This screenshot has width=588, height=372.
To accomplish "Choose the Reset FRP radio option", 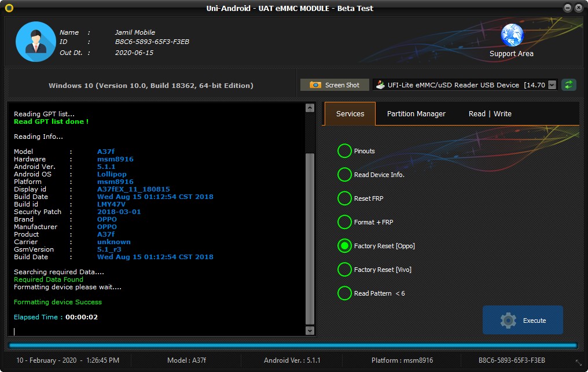I will pyautogui.click(x=344, y=198).
